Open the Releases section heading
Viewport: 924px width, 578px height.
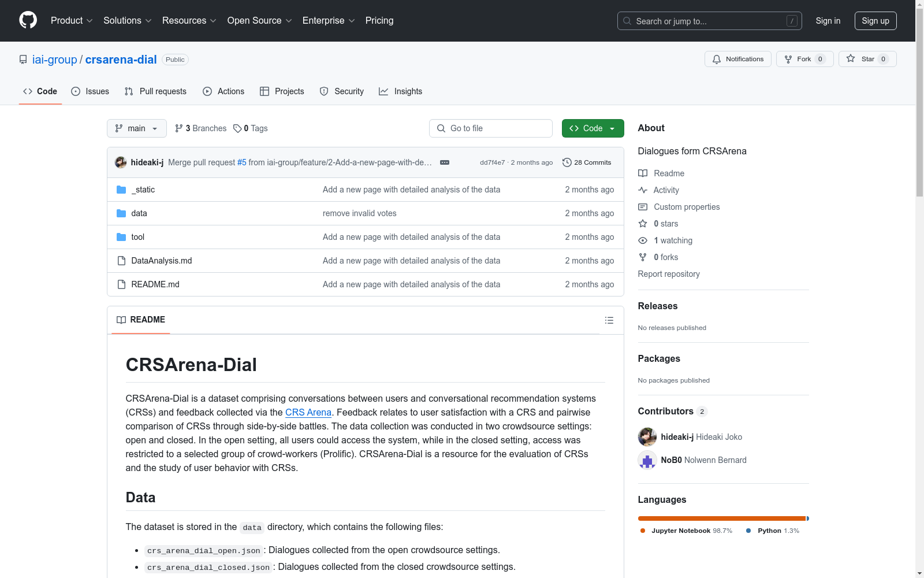coord(658,306)
